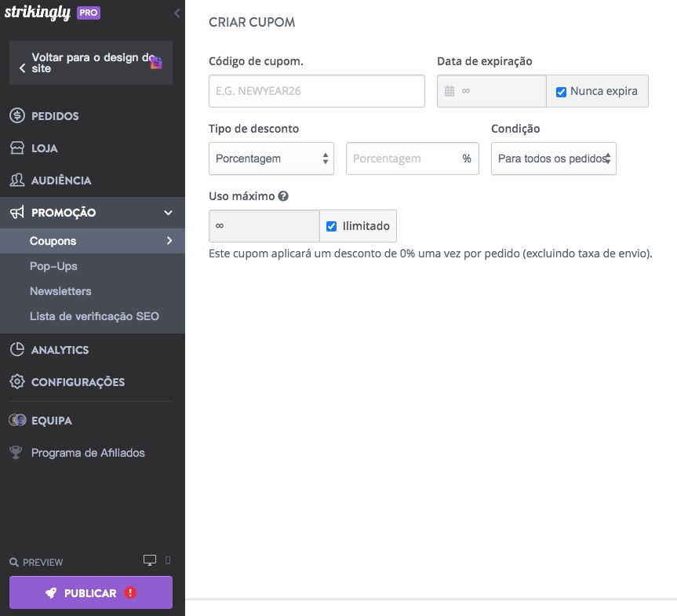The image size is (677, 616).
Task: Click the help icon beside Uso máximo
Action: 283,196
